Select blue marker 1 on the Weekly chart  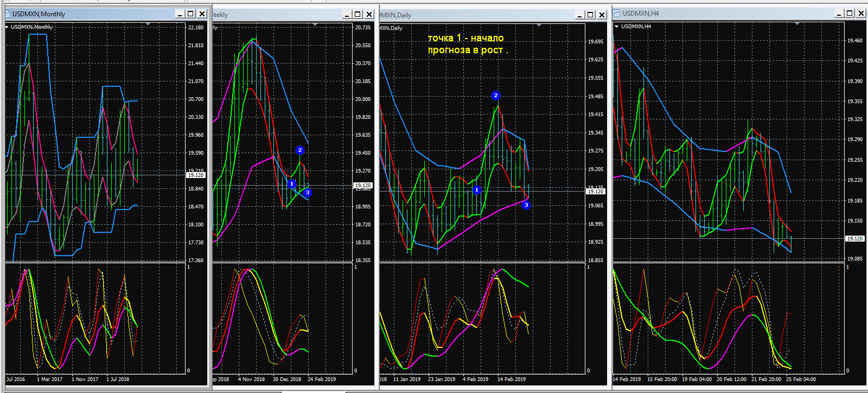pyautogui.click(x=291, y=184)
